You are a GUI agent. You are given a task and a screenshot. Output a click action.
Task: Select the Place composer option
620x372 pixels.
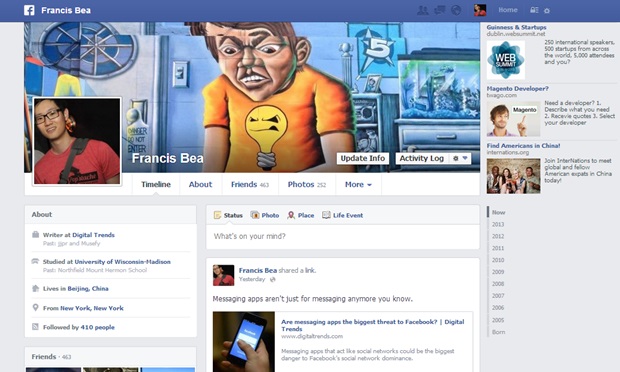301,215
